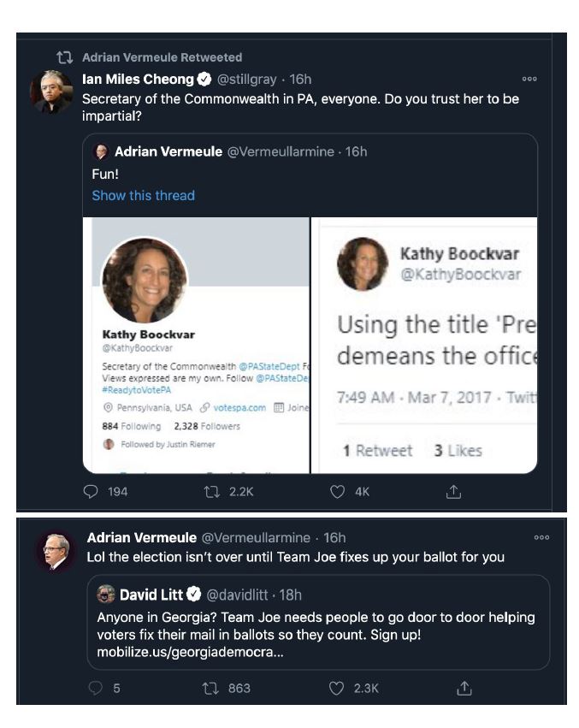Like the tweet with 2.3K likes

pos(336,688)
